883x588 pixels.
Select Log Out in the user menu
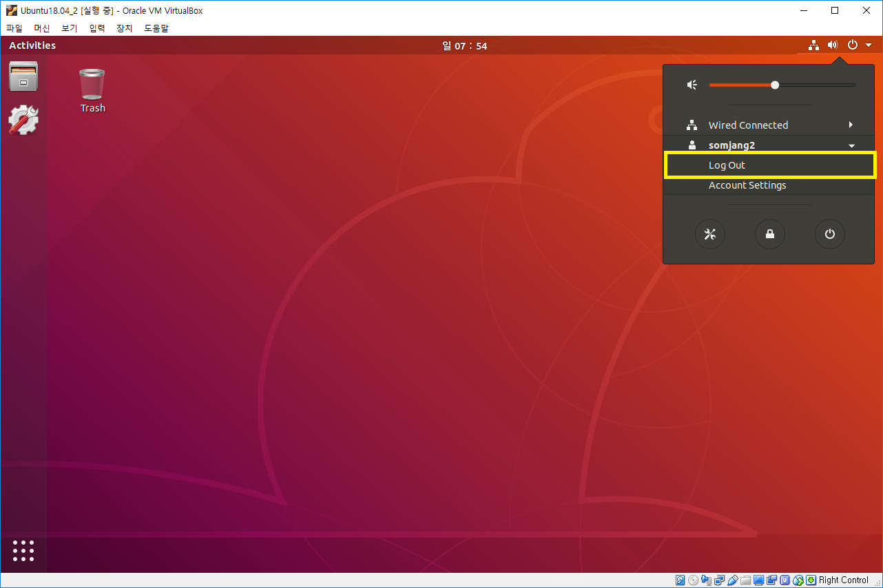tap(769, 165)
